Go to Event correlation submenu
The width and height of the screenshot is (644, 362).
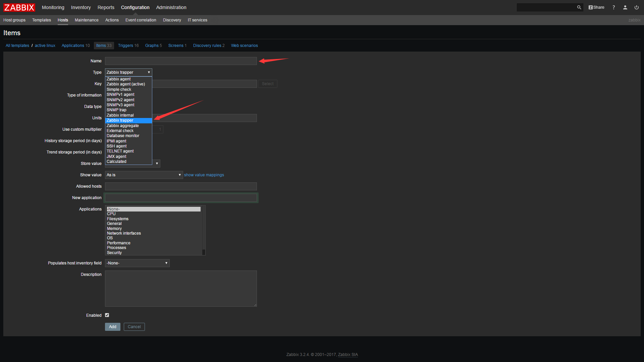141,20
